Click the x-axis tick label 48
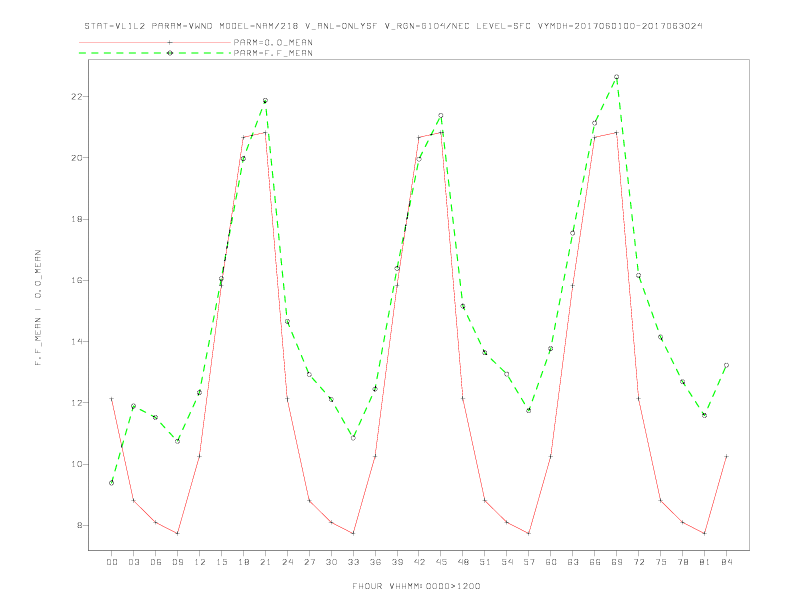Viewport: 792px width, 612px height. point(463,562)
